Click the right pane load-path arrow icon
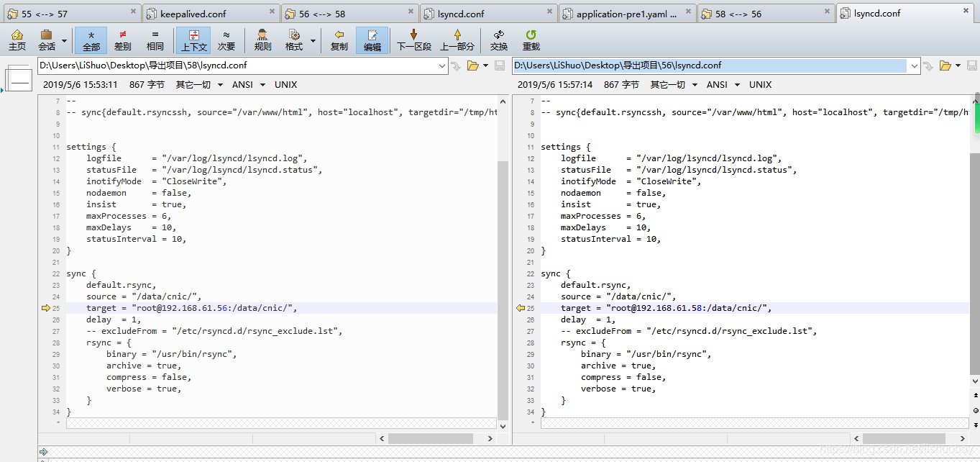The image size is (980, 462). pos(928,65)
